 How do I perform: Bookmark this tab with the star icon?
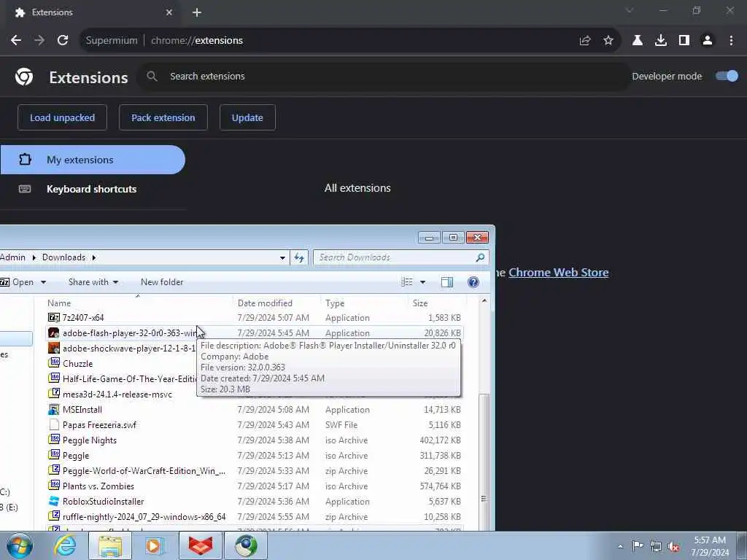coord(608,41)
